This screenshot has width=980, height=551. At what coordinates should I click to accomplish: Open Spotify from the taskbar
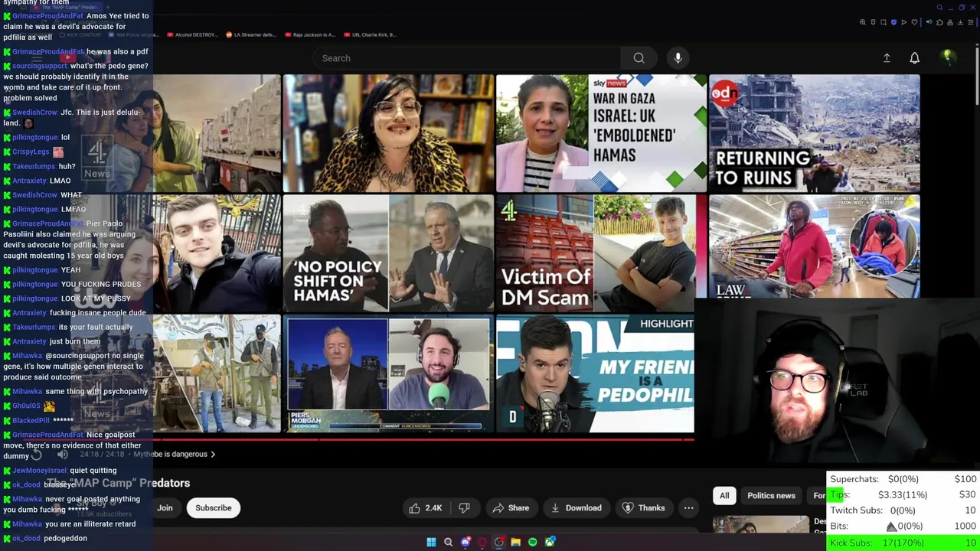(533, 543)
